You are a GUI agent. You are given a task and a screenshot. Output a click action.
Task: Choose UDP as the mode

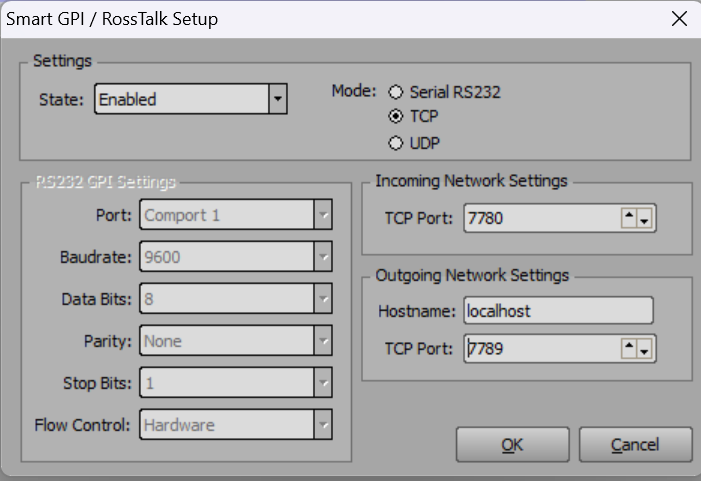click(395, 143)
